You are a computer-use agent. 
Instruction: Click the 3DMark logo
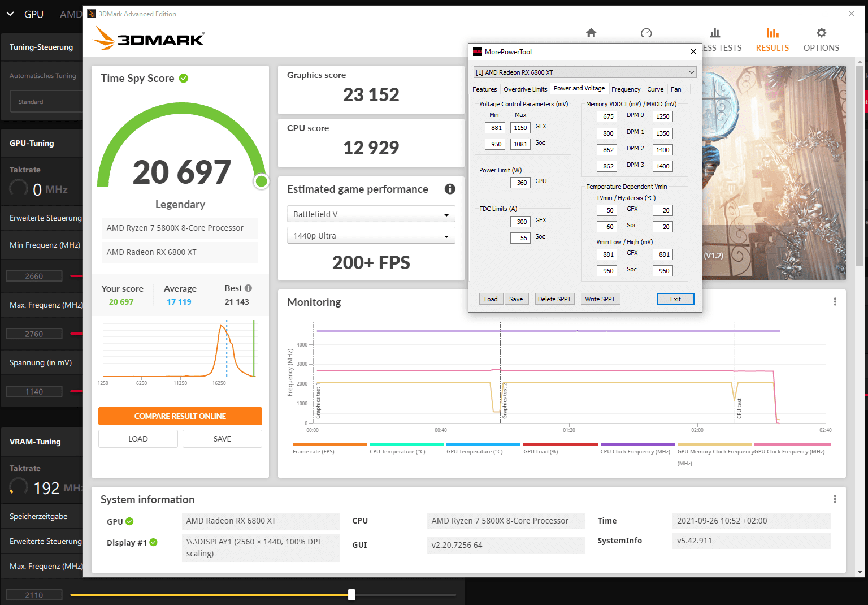(x=149, y=38)
